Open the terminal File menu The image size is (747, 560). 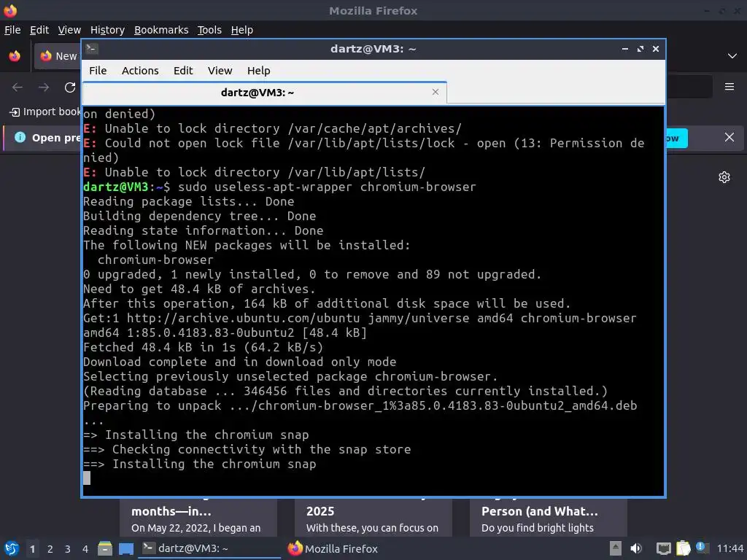[x=98, y=71]
